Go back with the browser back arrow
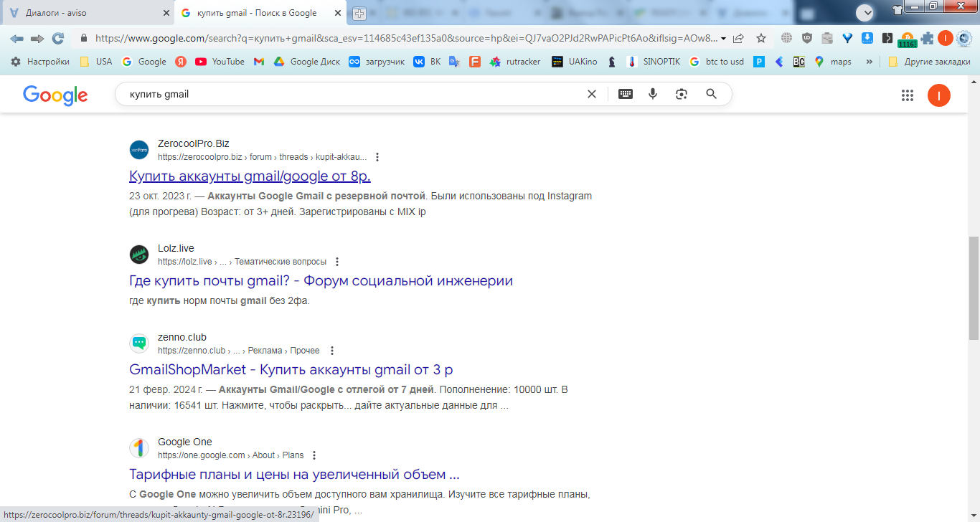Screen dimensions: 980x522 pos(17,39)
